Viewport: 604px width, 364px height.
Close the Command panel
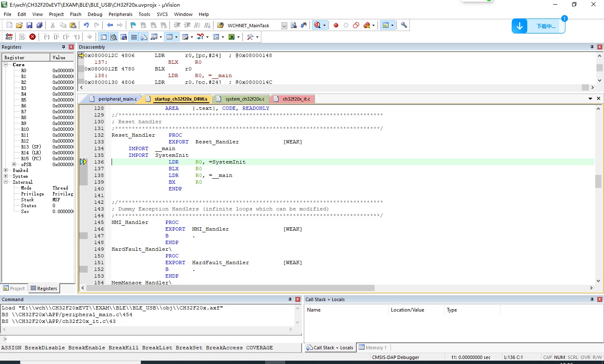[x=297, y=299]
